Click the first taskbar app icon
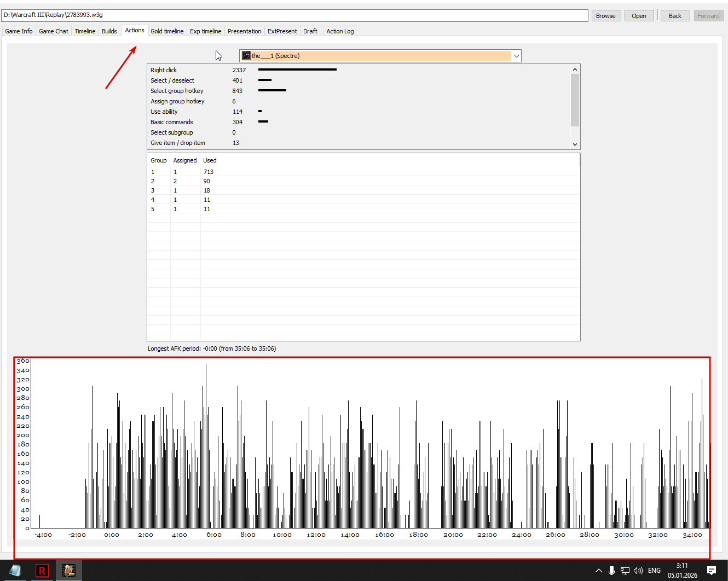 click(x=15, y=571)
